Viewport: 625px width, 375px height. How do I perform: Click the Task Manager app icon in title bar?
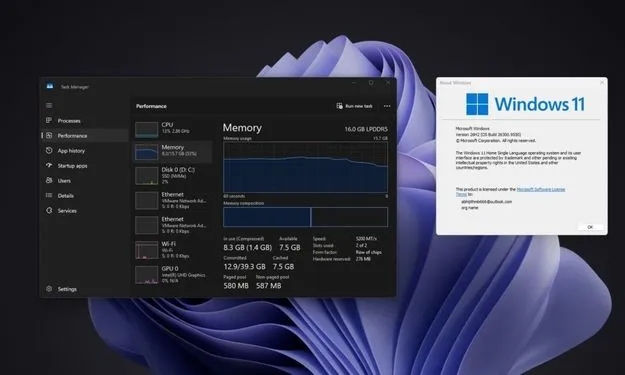pyautogui.click(x=50, y=86)
